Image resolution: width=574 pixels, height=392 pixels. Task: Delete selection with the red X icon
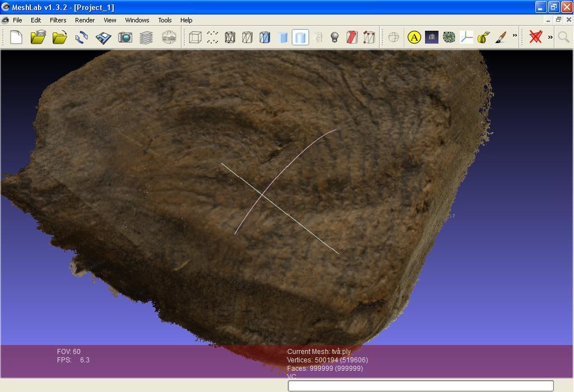tap(535, 37)
